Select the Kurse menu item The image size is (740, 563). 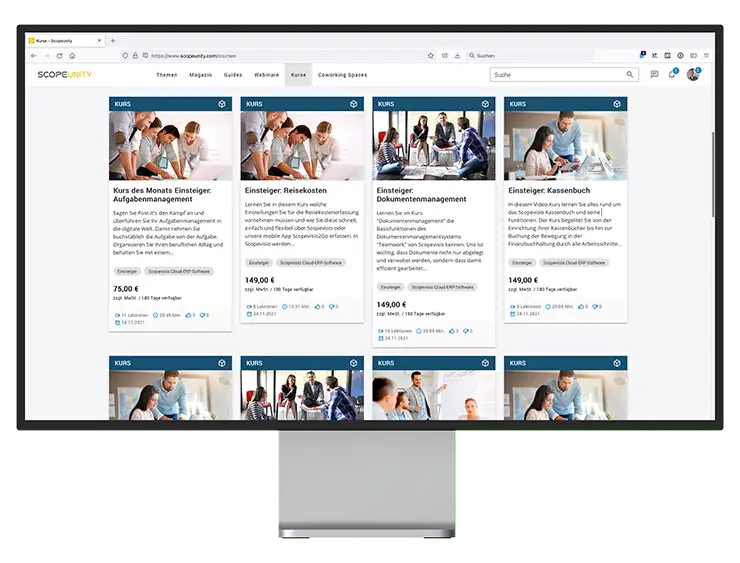(x=298, y=75)
